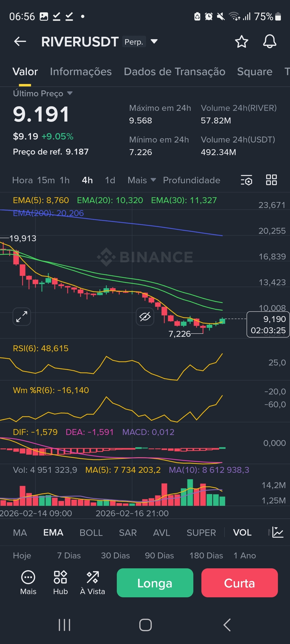Toggle EMA indicator
Viewport: 290px width, 644px height.
(53, 533)
